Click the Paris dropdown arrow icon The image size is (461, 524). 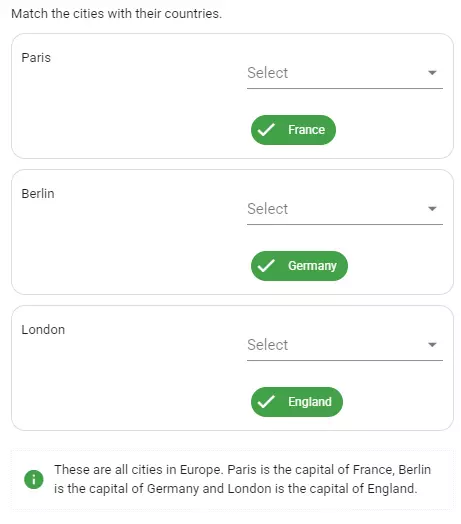432,73
